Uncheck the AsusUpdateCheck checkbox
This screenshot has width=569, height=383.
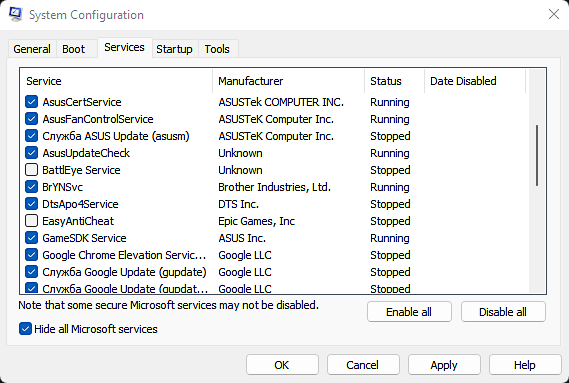pyautogui.click(x=32, y=153)
